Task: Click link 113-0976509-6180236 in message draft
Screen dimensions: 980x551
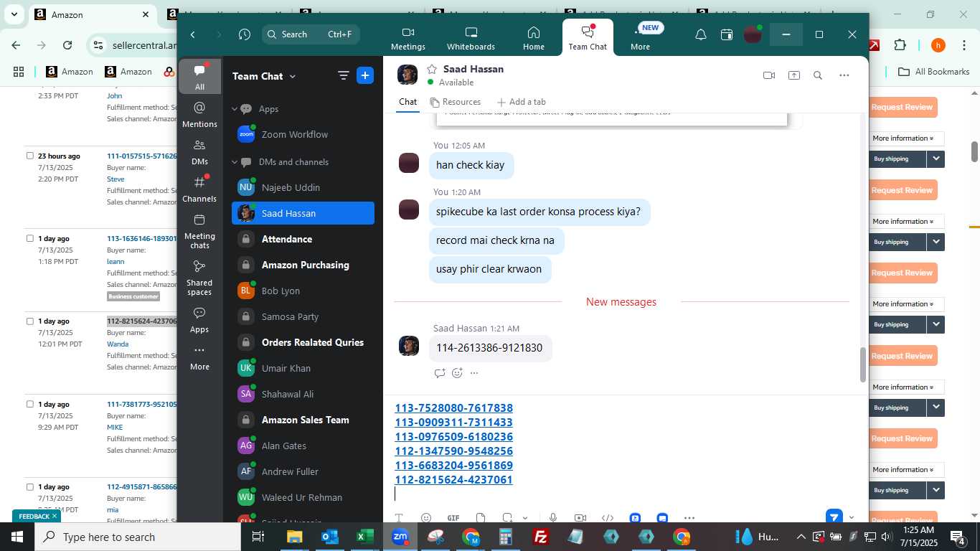Action: [x=453, y=437]
